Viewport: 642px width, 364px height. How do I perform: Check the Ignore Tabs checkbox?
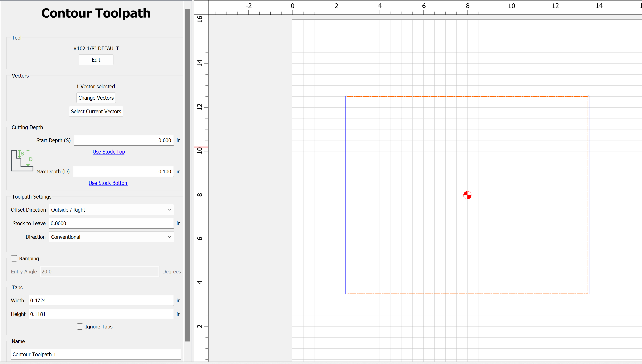tap(80, 326)
